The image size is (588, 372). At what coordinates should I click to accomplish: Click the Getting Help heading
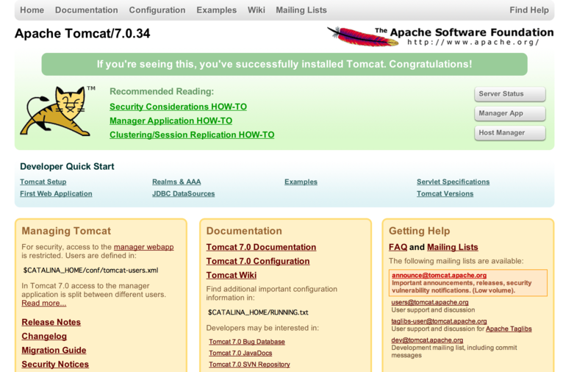point(419,231)
